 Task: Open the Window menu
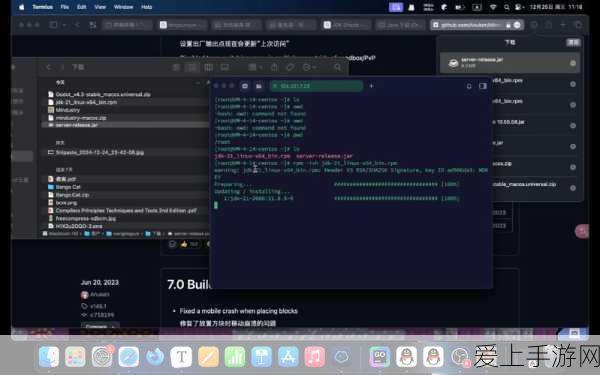click(x=123, y=7)
